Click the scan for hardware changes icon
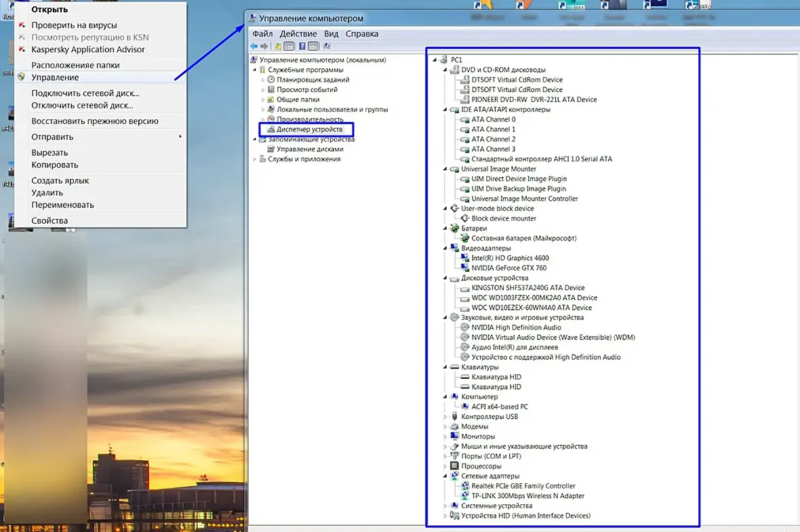Image resolution: width=800 pixels, height=532 pixels. coord(327,46)
